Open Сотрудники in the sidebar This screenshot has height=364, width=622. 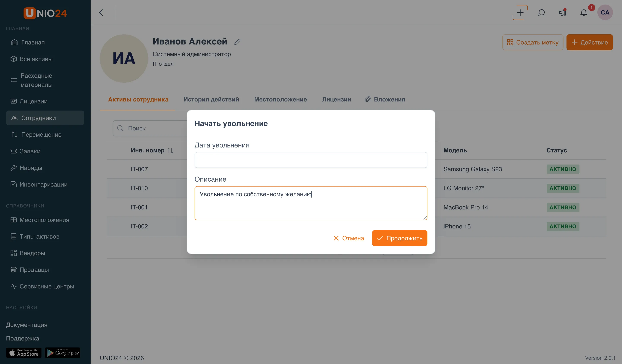45,118
